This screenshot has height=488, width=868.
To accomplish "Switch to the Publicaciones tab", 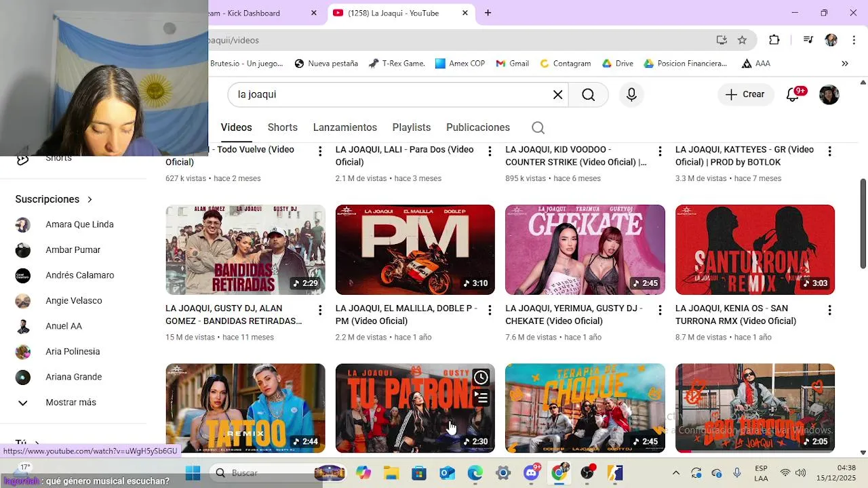I will pos(478,127).
